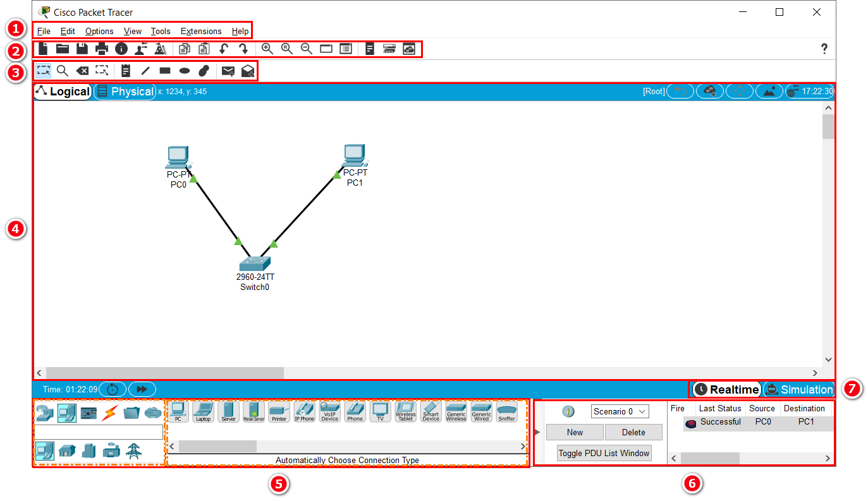
Task: Switch to Realtime mode
Action: click(726, 389)
